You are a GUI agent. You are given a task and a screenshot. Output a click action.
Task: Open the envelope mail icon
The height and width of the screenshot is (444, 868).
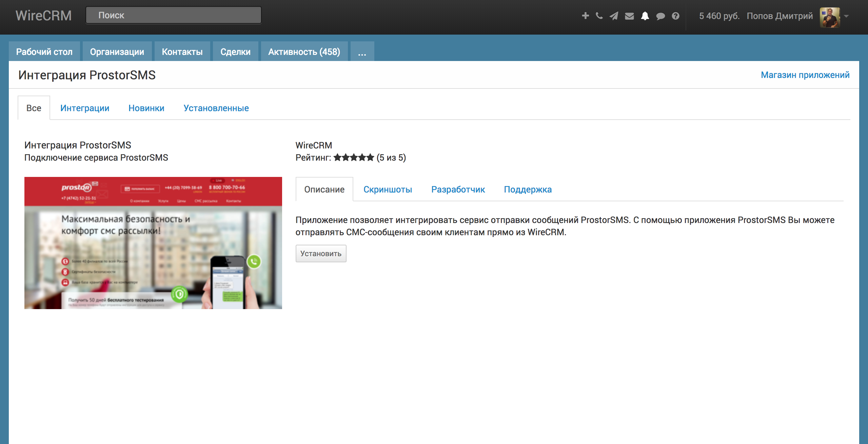(629, 16)
